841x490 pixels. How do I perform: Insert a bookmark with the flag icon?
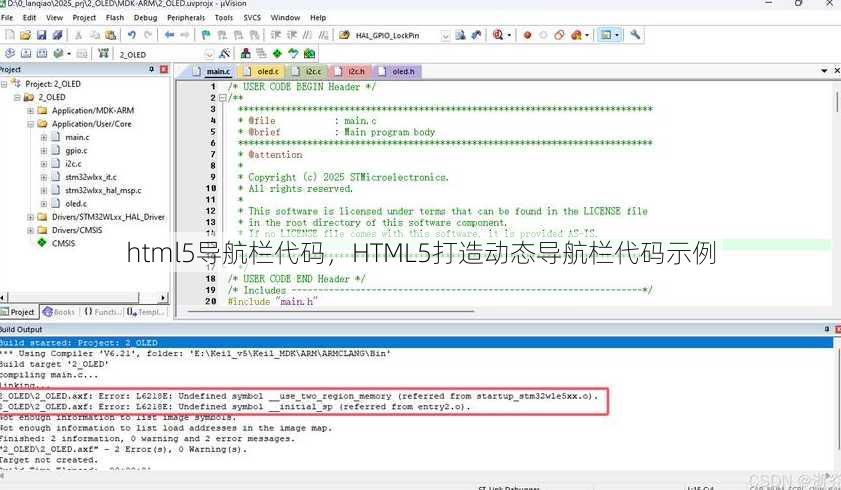(x=206, y=35)
